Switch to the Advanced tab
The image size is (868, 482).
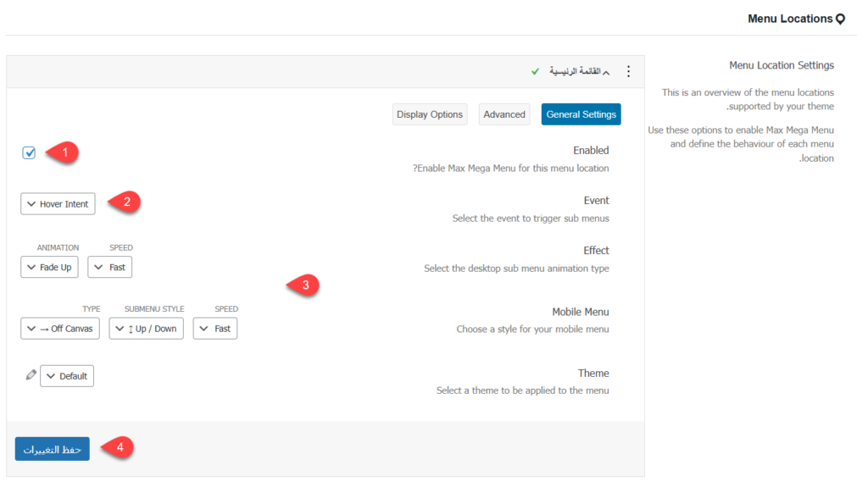[504, 114]
